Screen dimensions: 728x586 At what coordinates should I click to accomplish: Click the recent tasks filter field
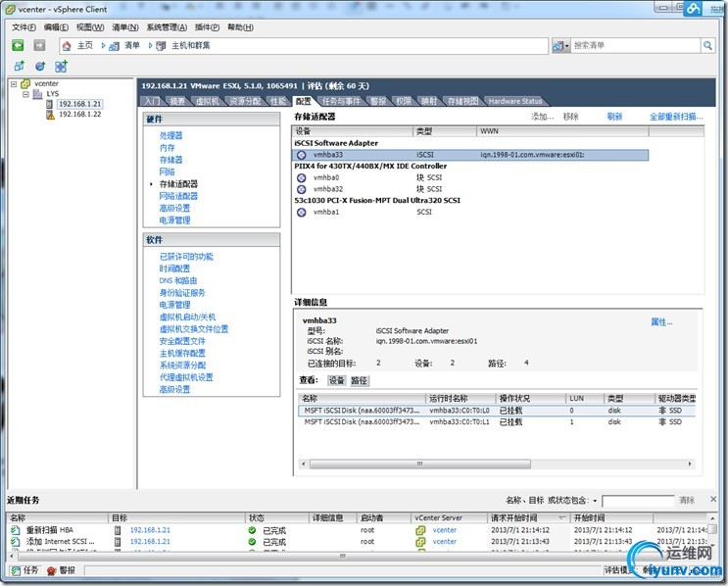point(638,501)
